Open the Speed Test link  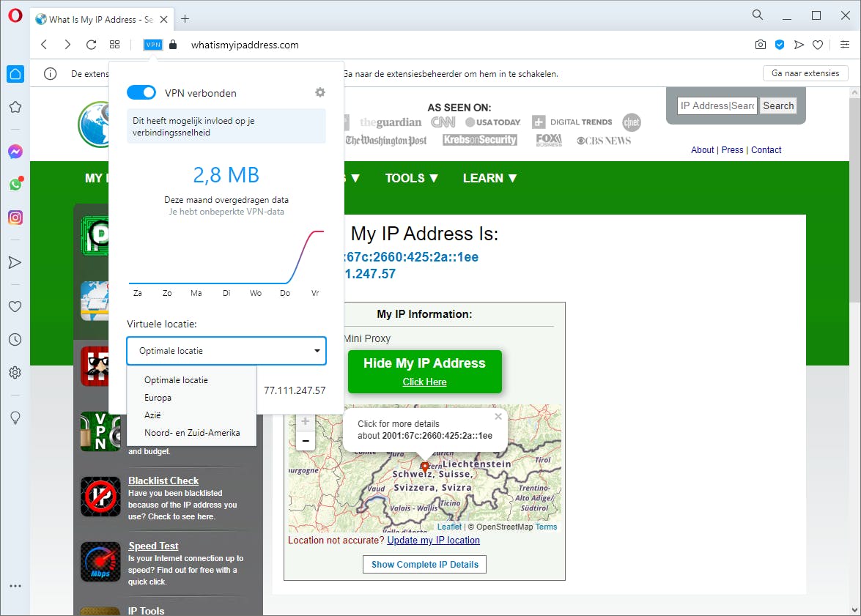coord(153,546)
